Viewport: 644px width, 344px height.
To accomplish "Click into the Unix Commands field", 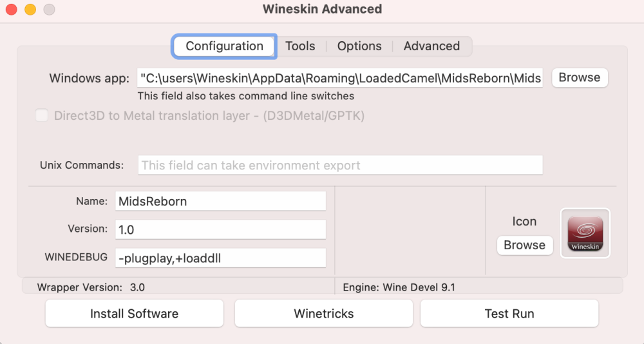I will [340, 166].
